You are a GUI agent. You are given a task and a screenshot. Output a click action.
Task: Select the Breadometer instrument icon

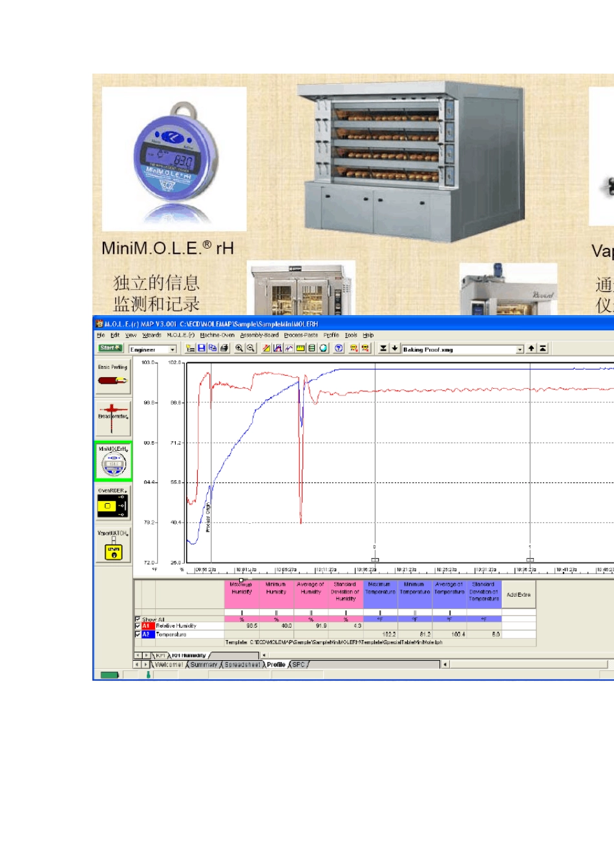[x=113, y=418]
